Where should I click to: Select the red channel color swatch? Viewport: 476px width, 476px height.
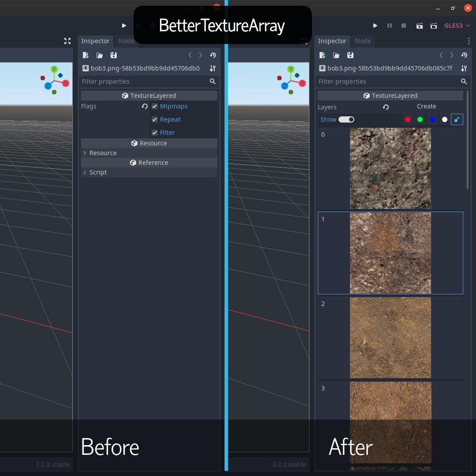[x=408, y=119]
